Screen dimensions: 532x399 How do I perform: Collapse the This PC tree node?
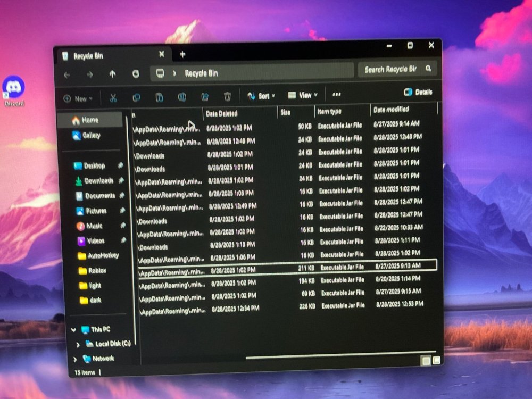pos(73,329)
